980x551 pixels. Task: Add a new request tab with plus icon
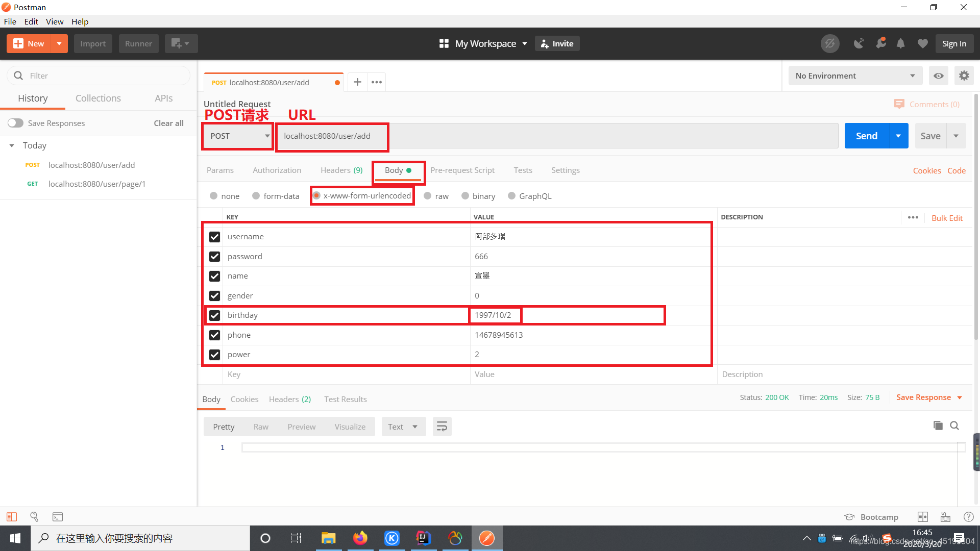click(357, 82)
